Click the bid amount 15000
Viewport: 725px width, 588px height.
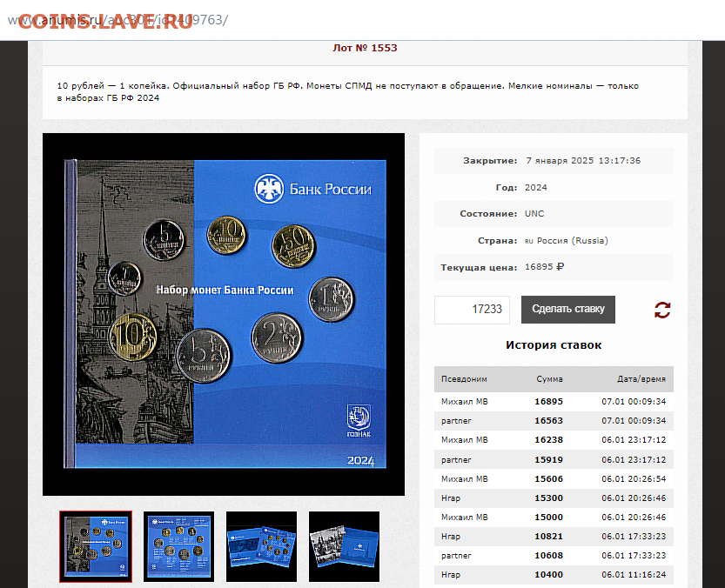549,518
